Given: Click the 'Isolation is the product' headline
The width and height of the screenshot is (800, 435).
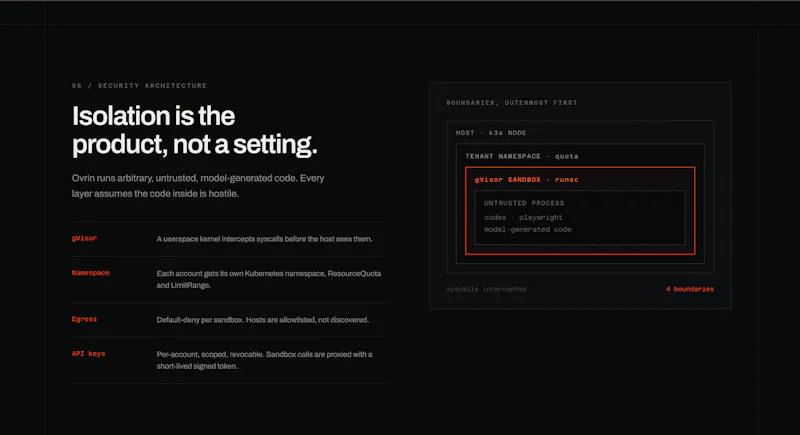Looking at the screenshot, I should [194, 130].
